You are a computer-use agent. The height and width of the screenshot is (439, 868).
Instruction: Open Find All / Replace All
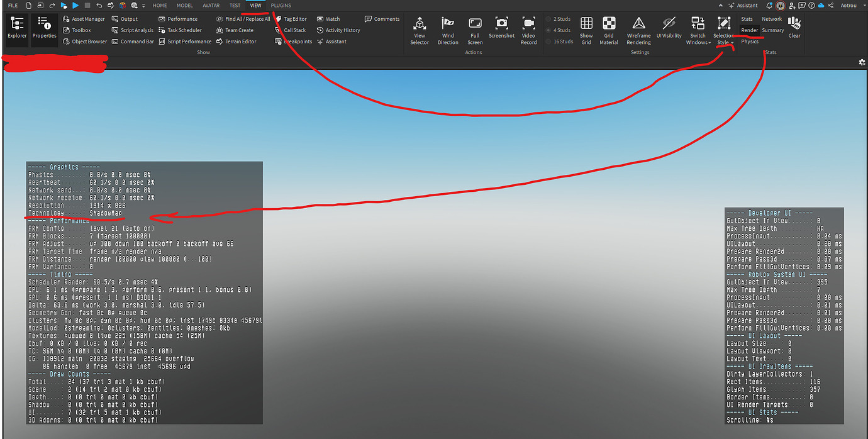click(x=243, y=19)
